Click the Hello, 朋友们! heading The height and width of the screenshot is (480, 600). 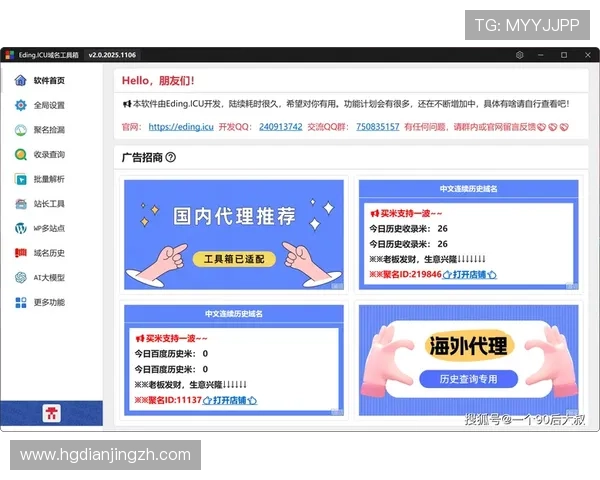click(x=158, y=81)
